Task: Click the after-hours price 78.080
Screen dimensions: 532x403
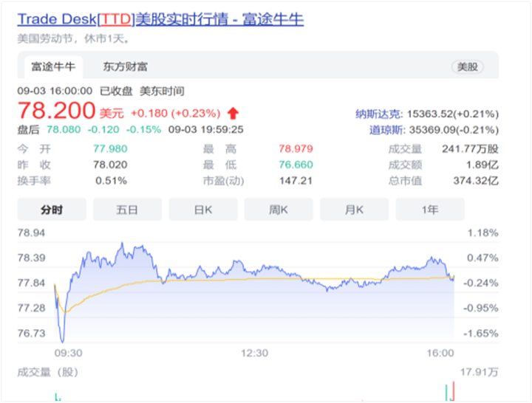Action: [64, 129]
